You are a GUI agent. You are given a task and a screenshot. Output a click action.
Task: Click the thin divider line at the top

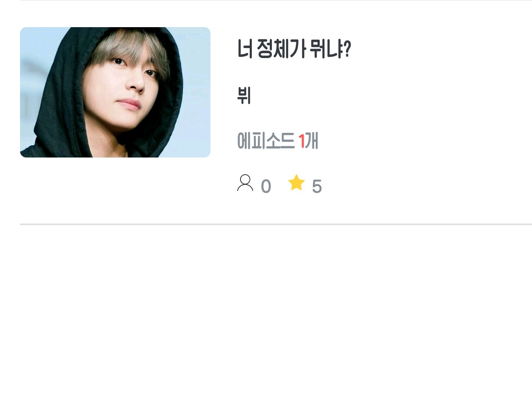276,0
